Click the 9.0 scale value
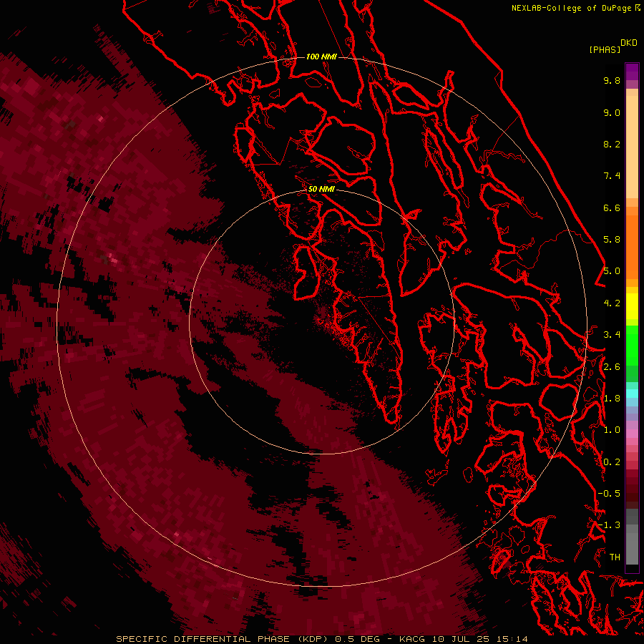Image resolution: width=644 pixels, height=644 pixels. (612, 112)
